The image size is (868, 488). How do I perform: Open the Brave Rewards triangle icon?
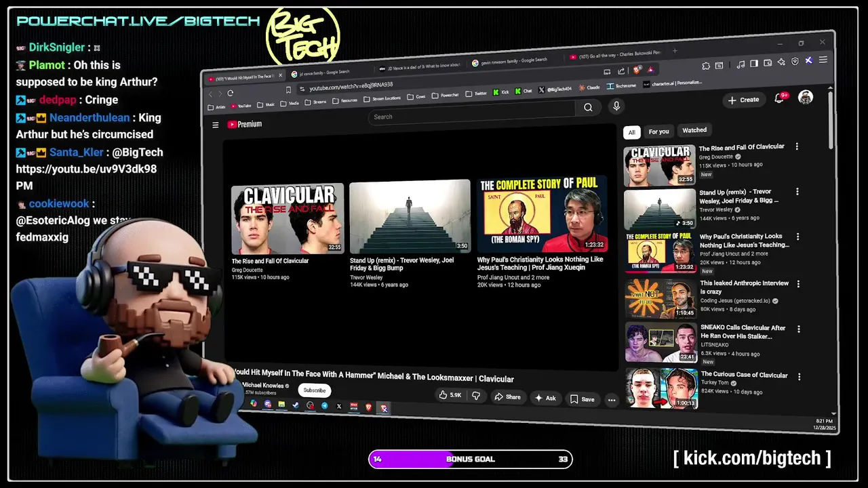[650, 70]
